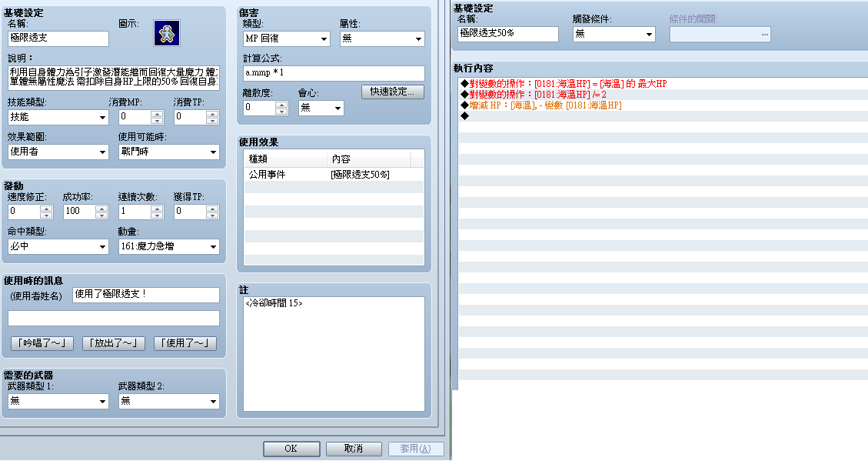Click the 消費TP spin box

coord(197,117)
